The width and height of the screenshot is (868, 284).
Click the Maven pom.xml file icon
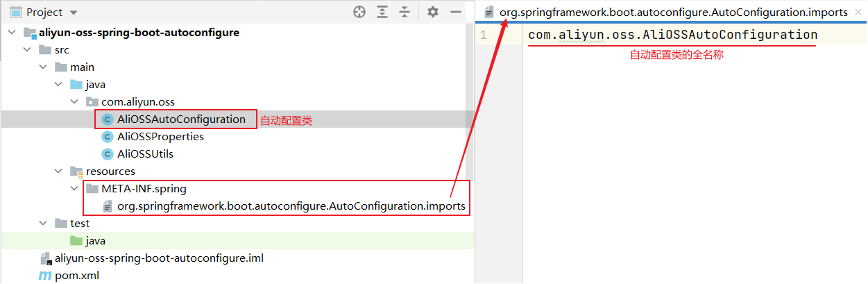[45, 276]
